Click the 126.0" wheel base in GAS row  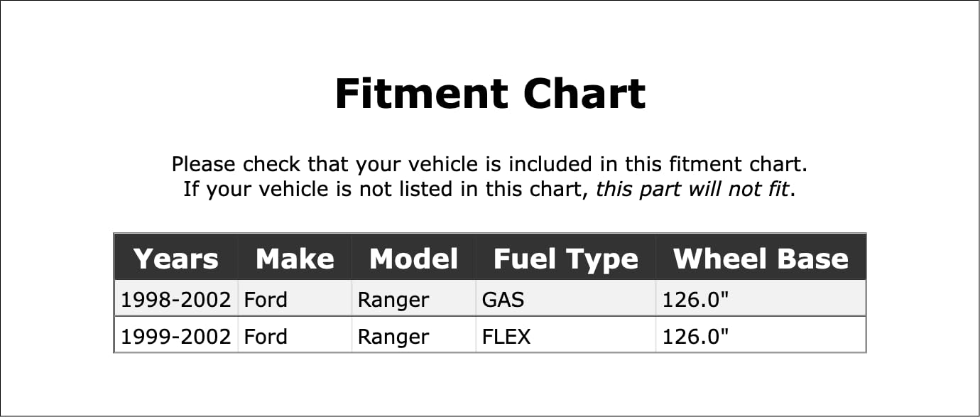[695, 300]
